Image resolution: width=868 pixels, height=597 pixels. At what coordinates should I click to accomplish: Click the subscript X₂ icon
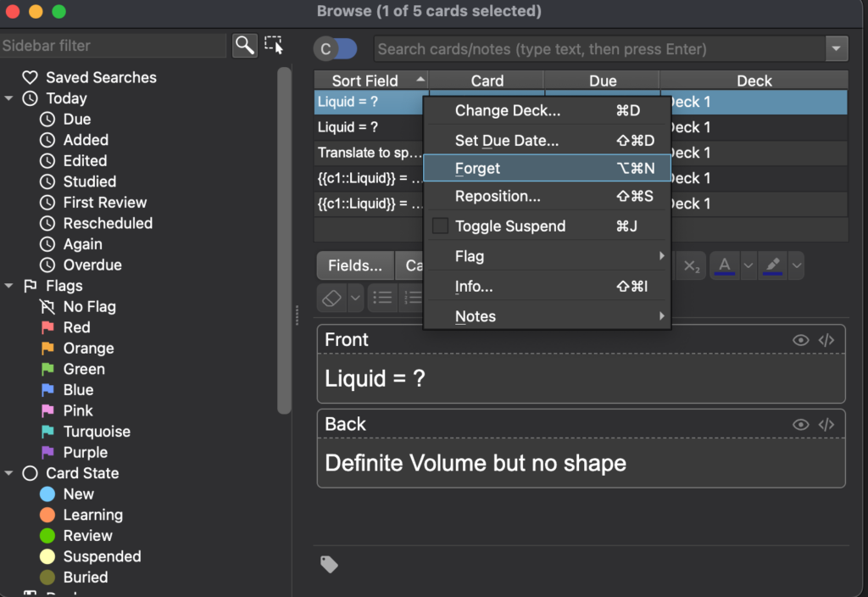691,265
